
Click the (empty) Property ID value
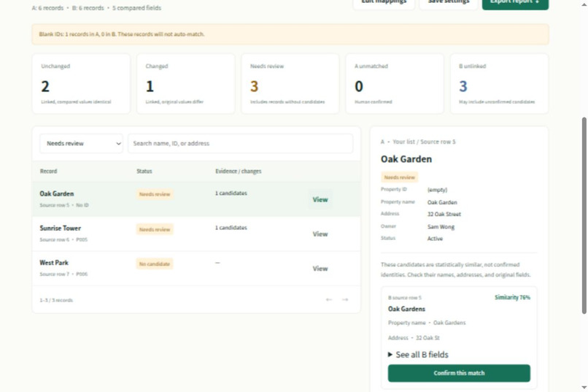(437, 190)
